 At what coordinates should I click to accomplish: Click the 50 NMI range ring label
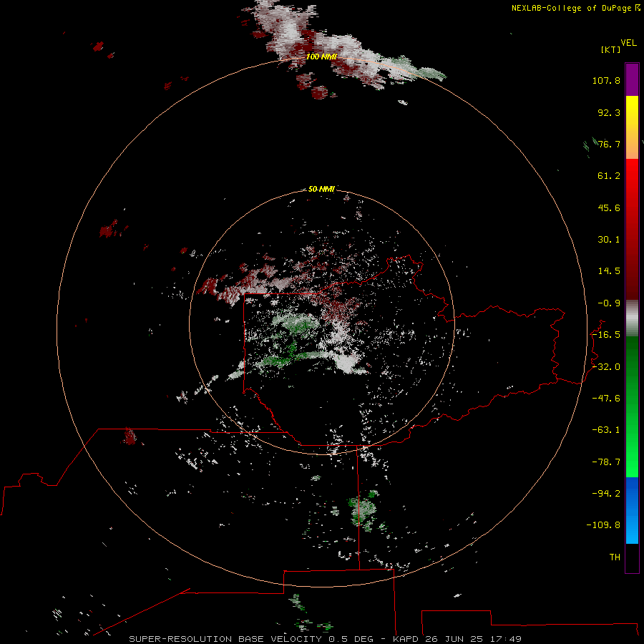click(x=321, y=189)
